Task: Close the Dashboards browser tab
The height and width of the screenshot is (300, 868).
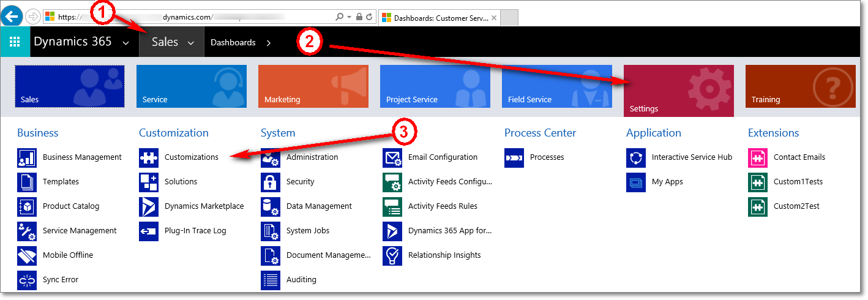Action: click(493, 18)
